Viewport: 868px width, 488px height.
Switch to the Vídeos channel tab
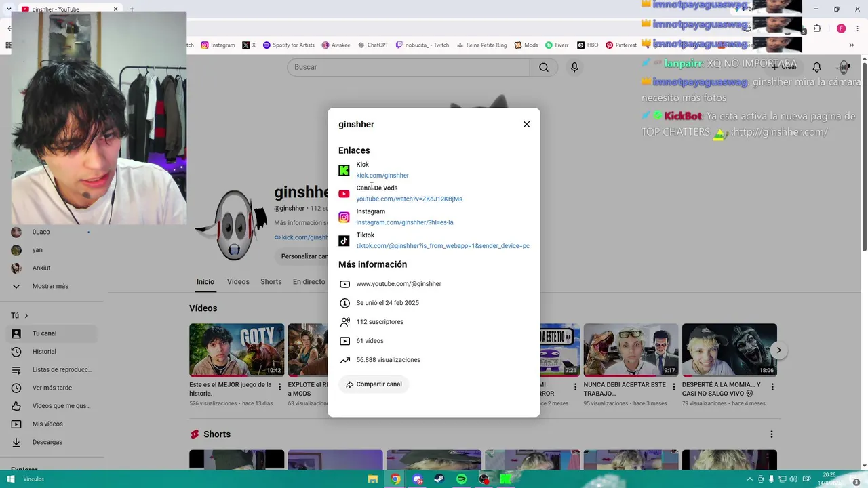point(238,282)
